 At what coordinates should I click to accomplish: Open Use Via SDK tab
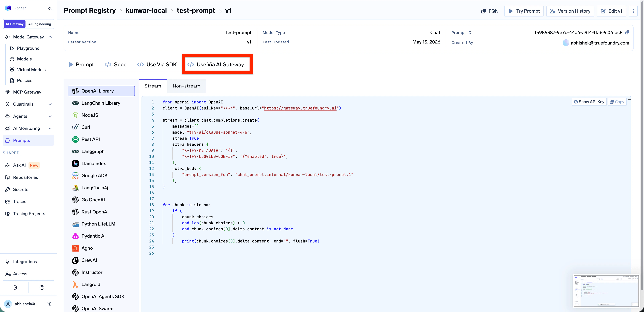[x=157, y=64]
